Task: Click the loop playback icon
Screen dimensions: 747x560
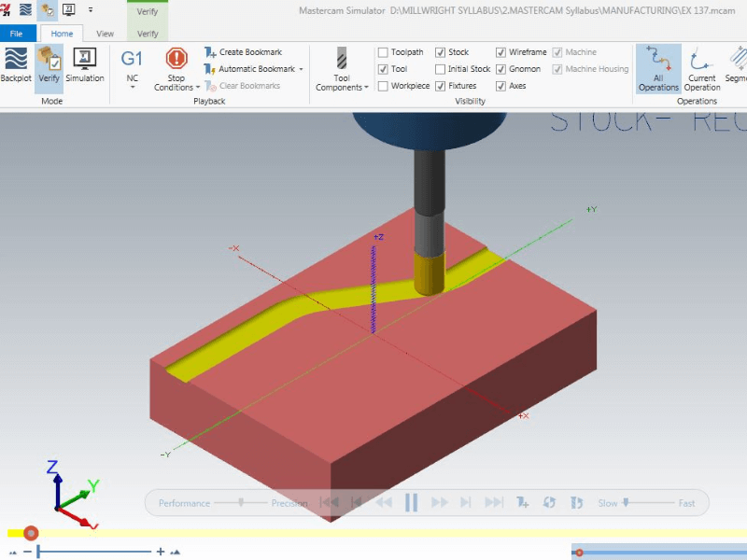Action: point(549,503)
